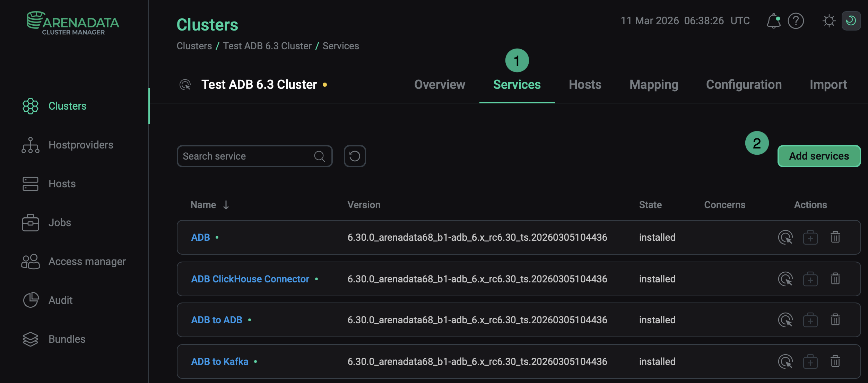The height and width of the screenshot is (383, 868).
Task: Open maintenance action icon on ADB ClickHouse Connector row
Action: (x=810, y=278)
